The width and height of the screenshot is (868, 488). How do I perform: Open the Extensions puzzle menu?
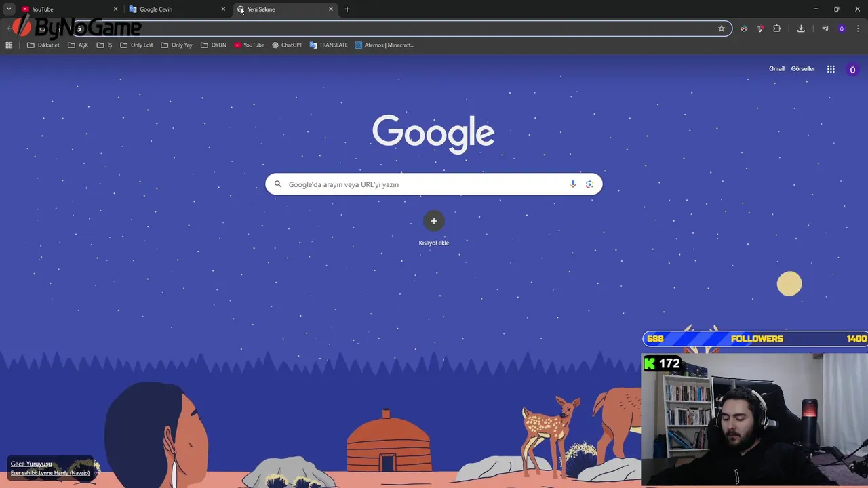coord(777,28)
